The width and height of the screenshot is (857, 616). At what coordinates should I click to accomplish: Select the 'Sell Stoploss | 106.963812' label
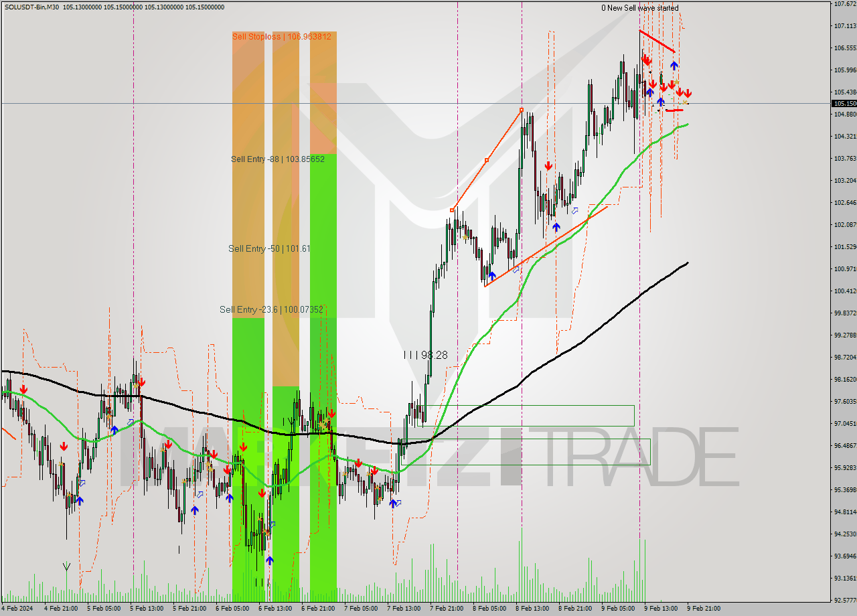(x=281, y=36)
